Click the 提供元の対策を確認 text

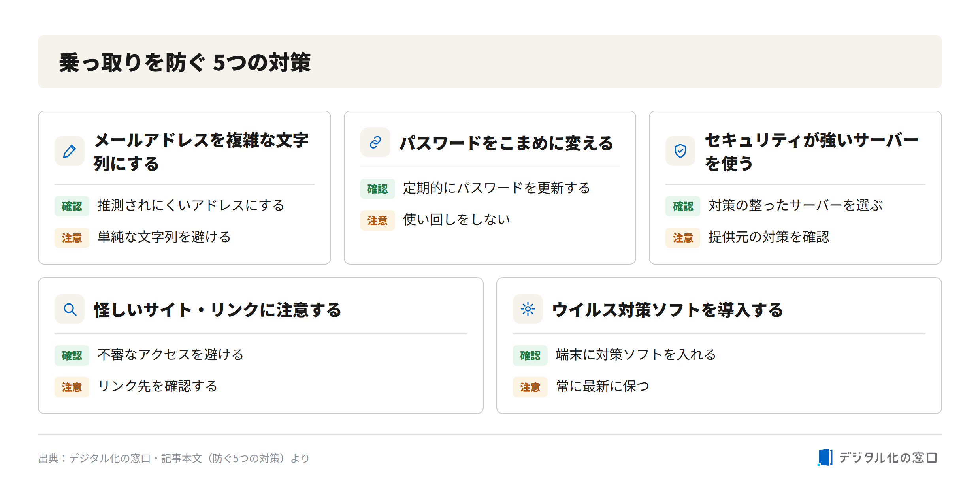(769, 237)
